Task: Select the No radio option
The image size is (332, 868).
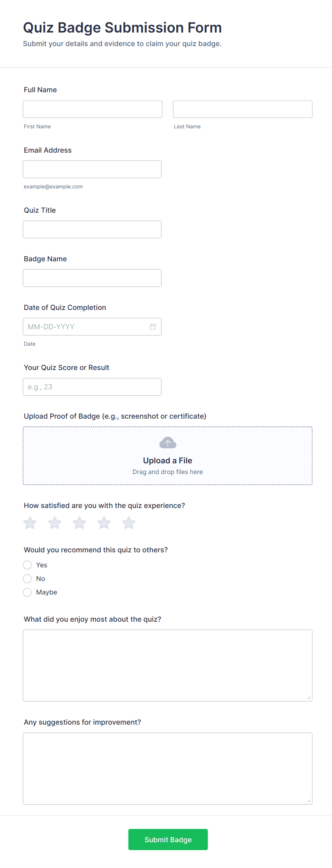Action: 27,578
